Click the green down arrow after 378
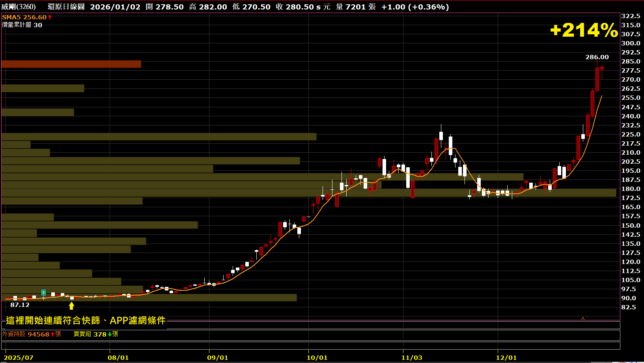Image resolution: width=644 pixels, height=363 pixels. pyautogui.click(x=110, y=335)
